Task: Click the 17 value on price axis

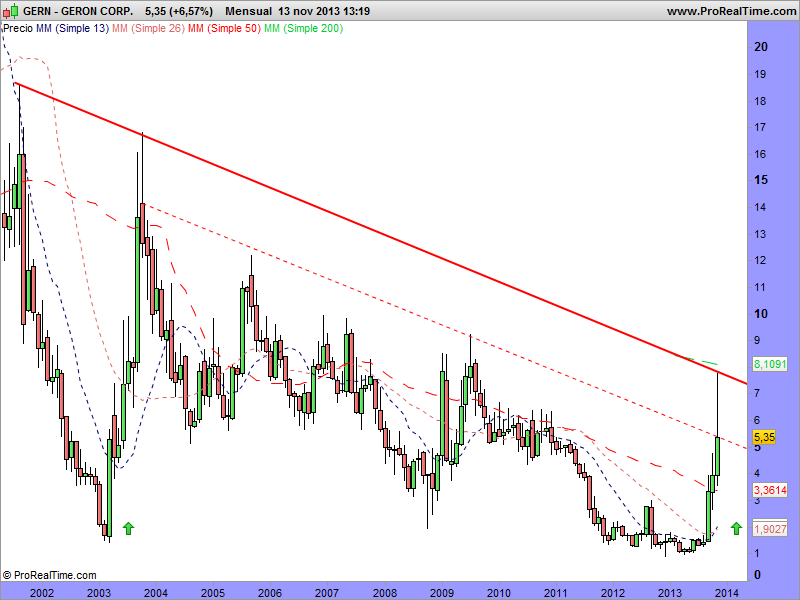Action: [x=760, y=127]
